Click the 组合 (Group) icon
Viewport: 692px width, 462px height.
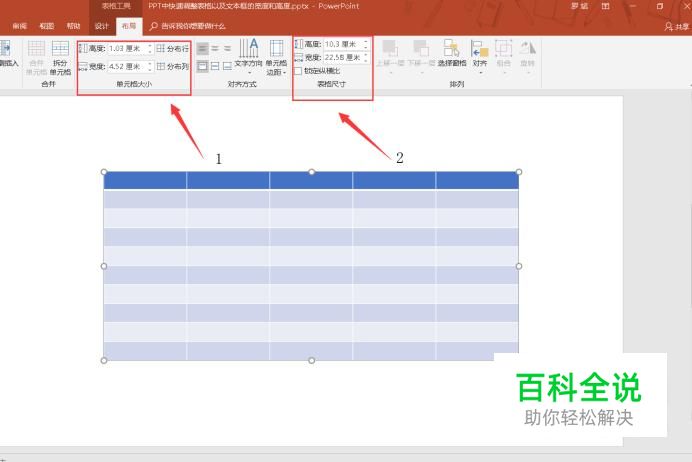(504, 48)
